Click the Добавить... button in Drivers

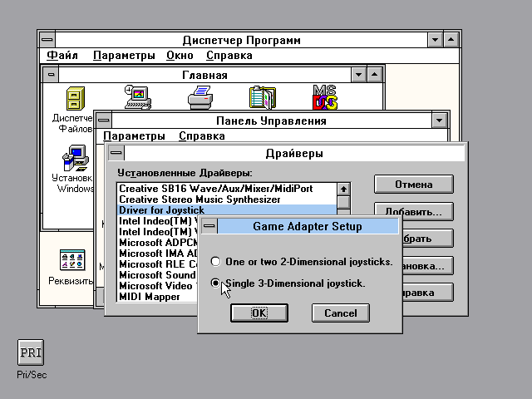tap(414, 212)
